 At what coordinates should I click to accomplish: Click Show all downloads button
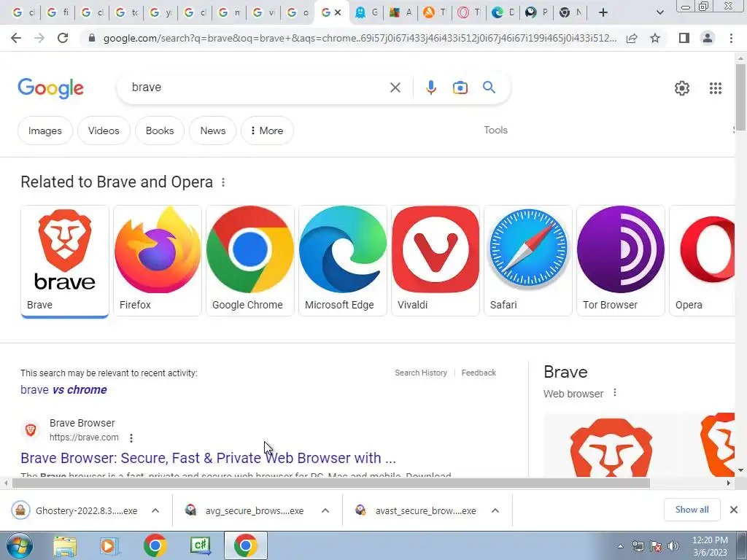tap(692, 510)
